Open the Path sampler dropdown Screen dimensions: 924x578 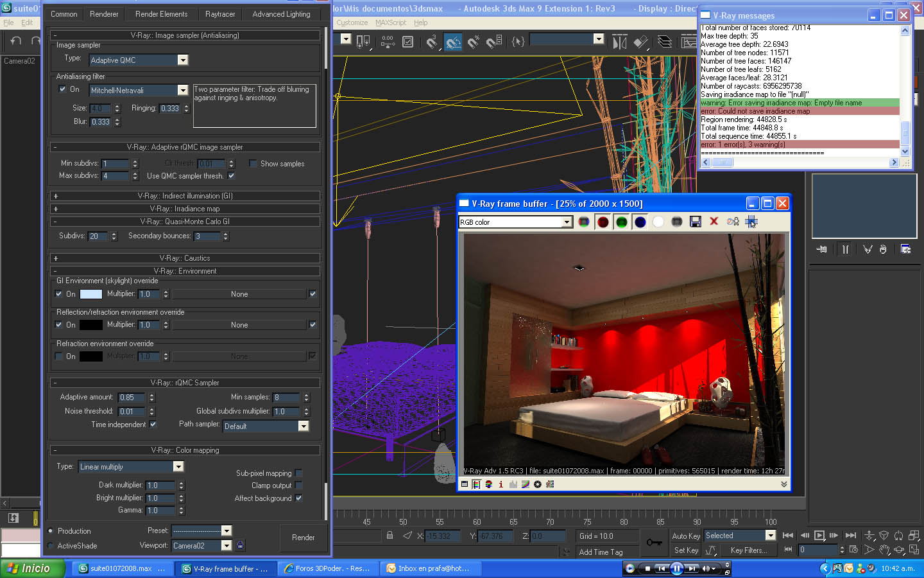[304, 426]
